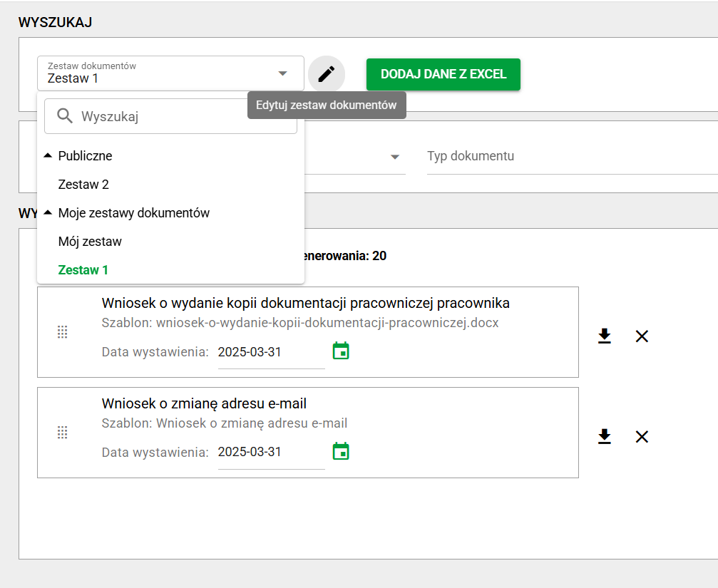This screenshot has width=718, height=588.
Task: Click the pencil edit document set icon
Action: pos(326,74)
